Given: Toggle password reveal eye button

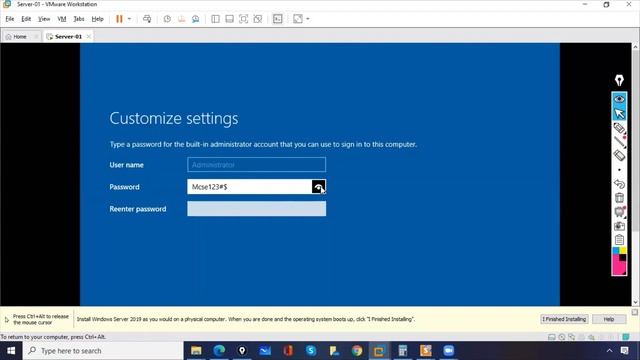Looking at the screenshot, I should (x=319, y=187).
